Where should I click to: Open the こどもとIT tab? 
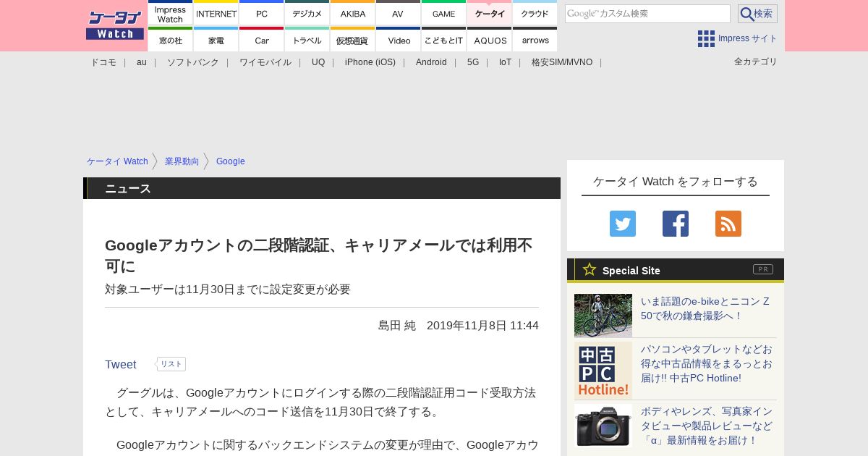(x=444, y=40)
